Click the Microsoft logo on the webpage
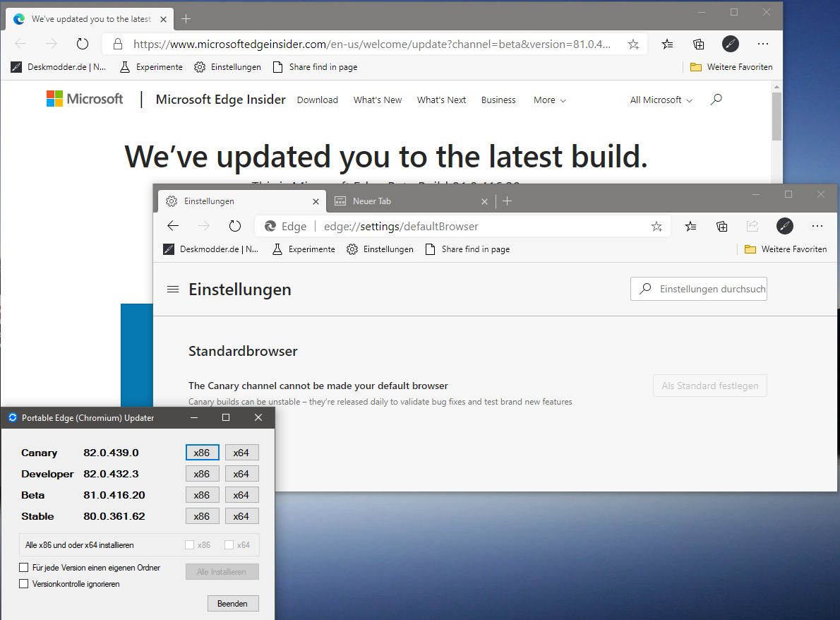Screen dimensions: 840x620 (x=85, y=99)
